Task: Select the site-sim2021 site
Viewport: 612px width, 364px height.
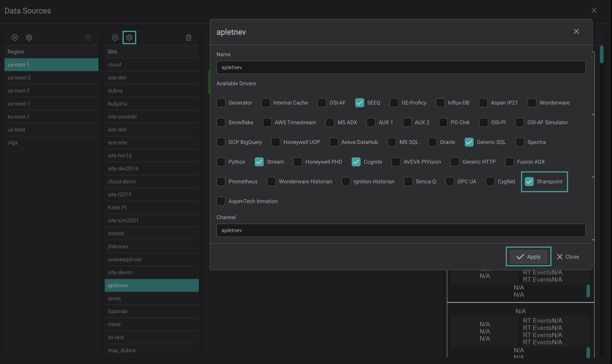Action: pos(152,221)
